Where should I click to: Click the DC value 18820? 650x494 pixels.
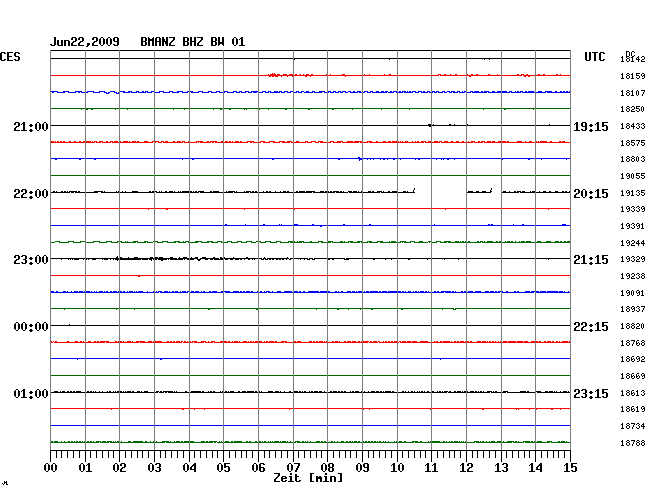point(633,326)
